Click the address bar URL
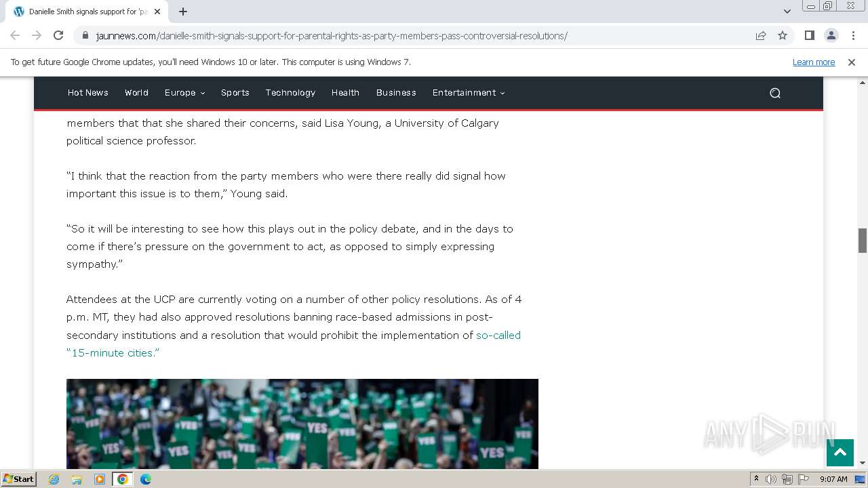 [332, 36]
